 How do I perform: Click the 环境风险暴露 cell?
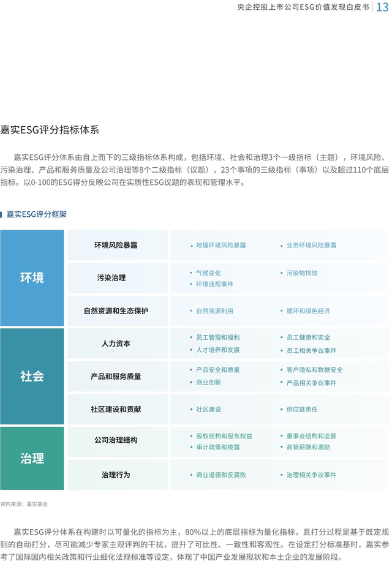click(x=118, y=245)
